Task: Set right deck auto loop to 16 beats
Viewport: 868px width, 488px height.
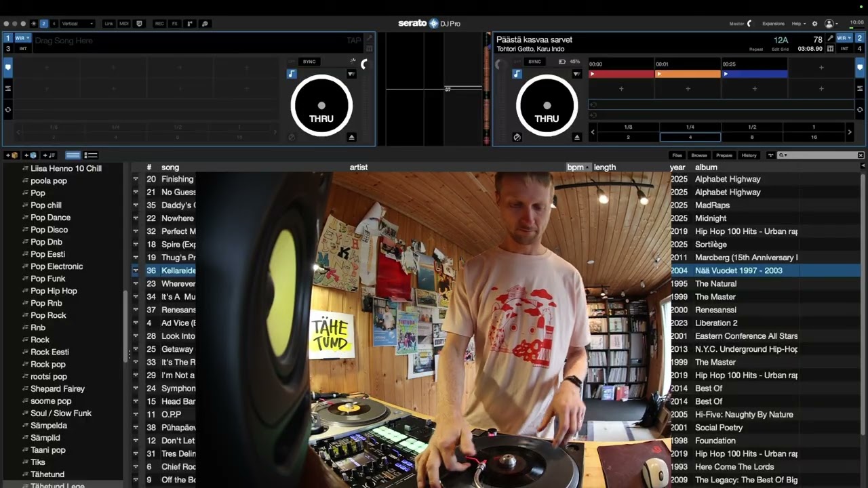Action: 814,137
